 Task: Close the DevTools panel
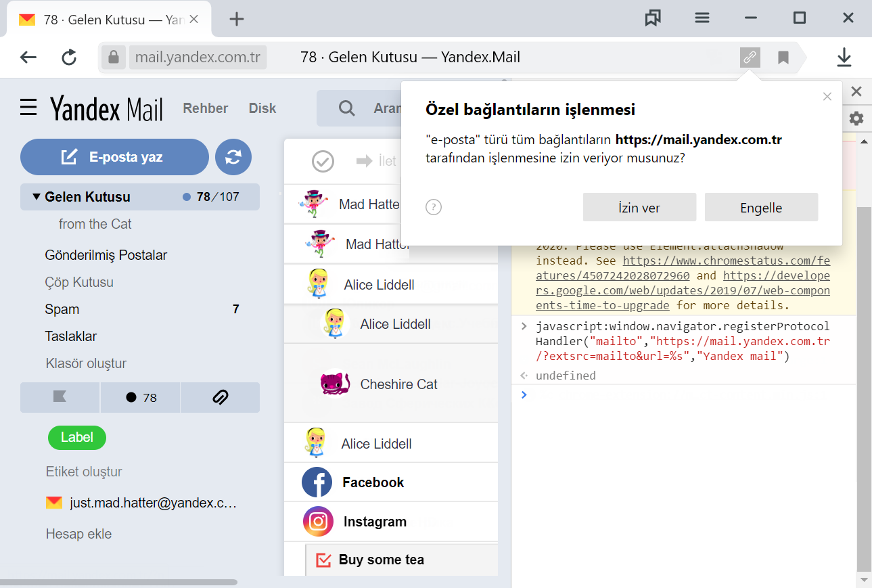point(856,91)
